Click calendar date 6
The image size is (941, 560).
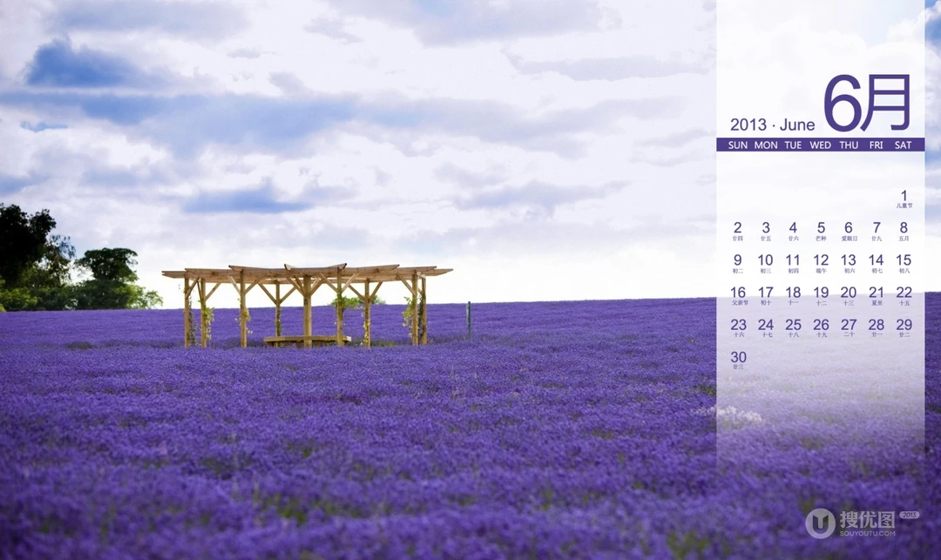pos(849,231)
